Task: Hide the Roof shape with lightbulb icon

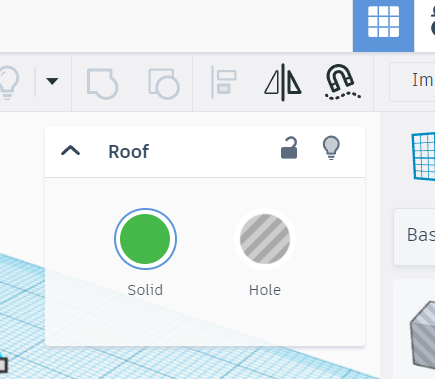Action: [331, 148]
